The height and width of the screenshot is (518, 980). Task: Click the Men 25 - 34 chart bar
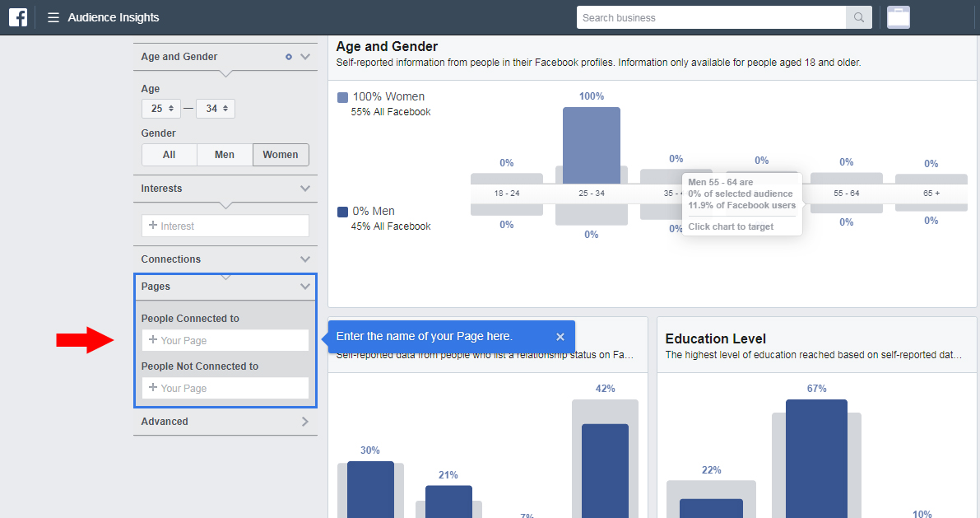(x=592, y=214)
